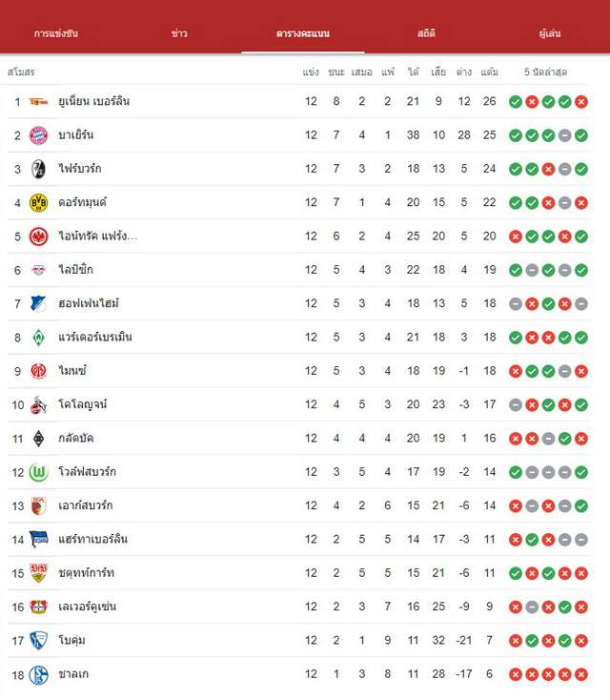Select the Borussia Dortmund BVB logo
610x700 pixels.
(x=38, y=203)
